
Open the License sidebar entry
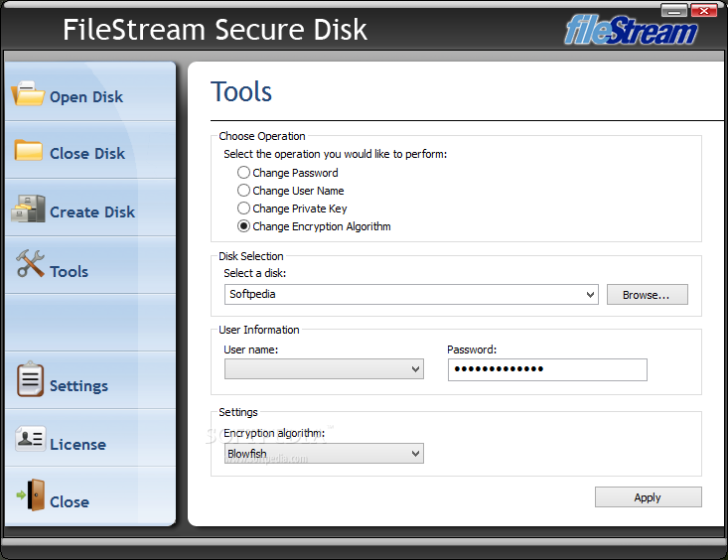[x=90, y=438]
